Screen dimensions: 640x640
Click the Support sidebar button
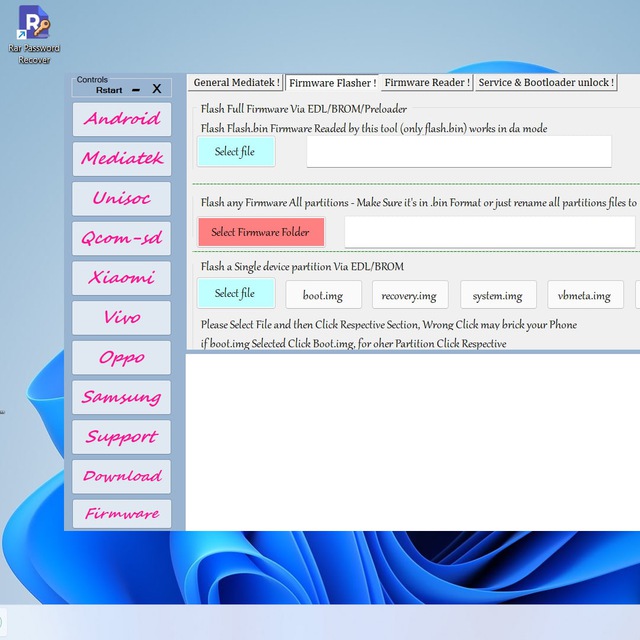(122, 437)
